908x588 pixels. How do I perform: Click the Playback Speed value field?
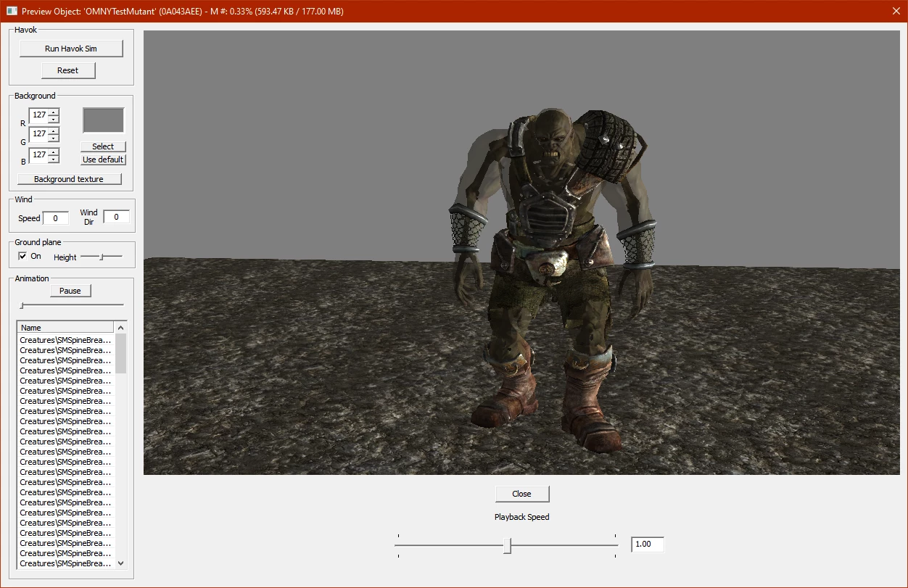click(648, 544)
